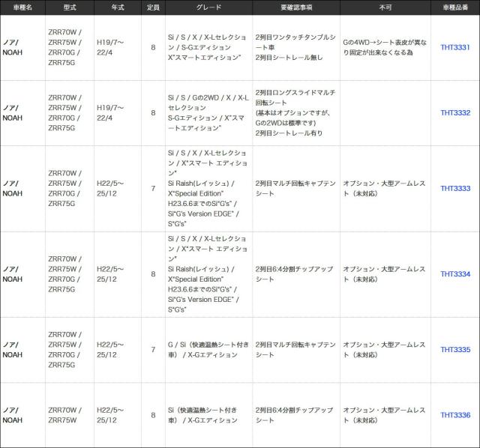Open the THT3336 part number link
The height and width of the screenshot is (448, 480).
click(x=455, y=415)
